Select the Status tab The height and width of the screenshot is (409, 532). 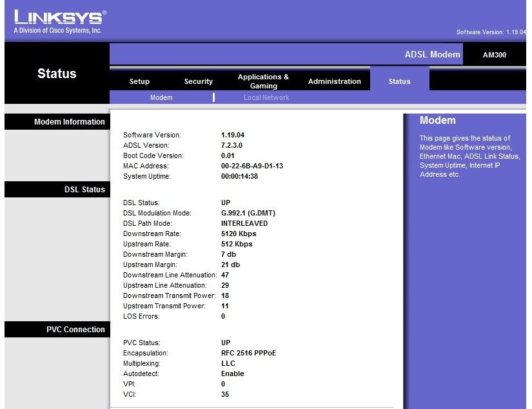click(x=399, y=81)
